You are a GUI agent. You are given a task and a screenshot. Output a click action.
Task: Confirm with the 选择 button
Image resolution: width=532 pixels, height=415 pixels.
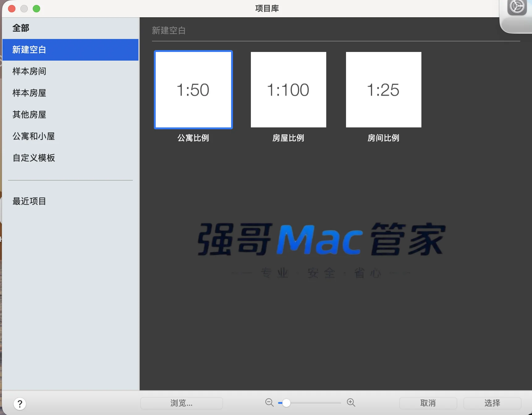coord(492,403)
